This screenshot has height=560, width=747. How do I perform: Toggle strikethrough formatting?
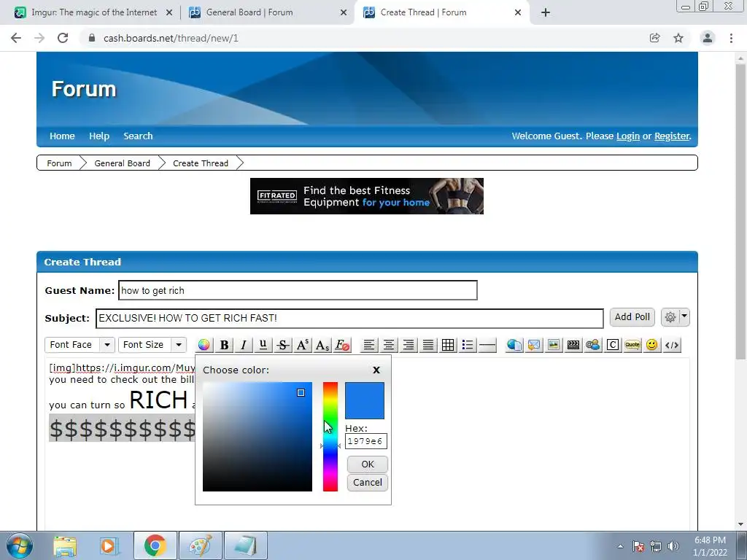tap(282, 345)
